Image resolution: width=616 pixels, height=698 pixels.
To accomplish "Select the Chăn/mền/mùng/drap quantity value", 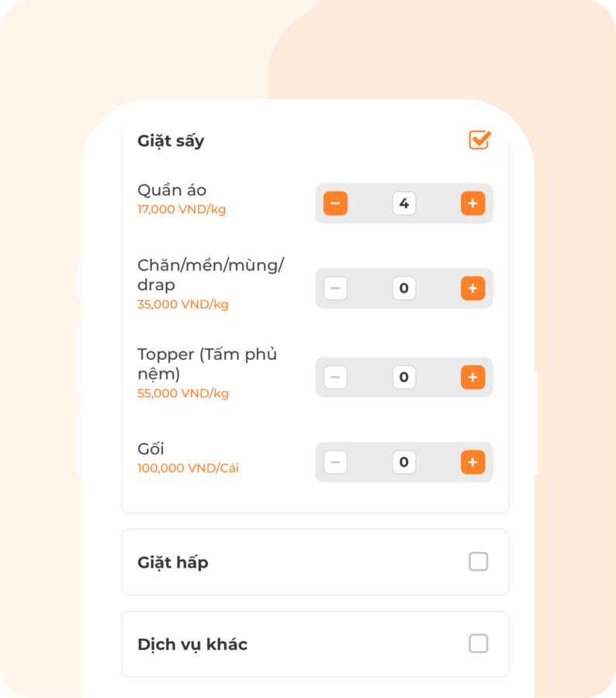I will (x=403, y=289).
